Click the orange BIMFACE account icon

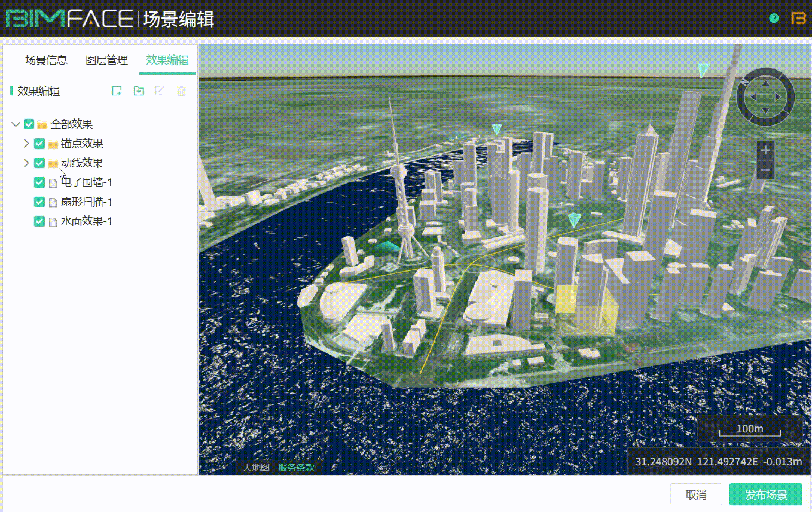click(x=798, y=19)
